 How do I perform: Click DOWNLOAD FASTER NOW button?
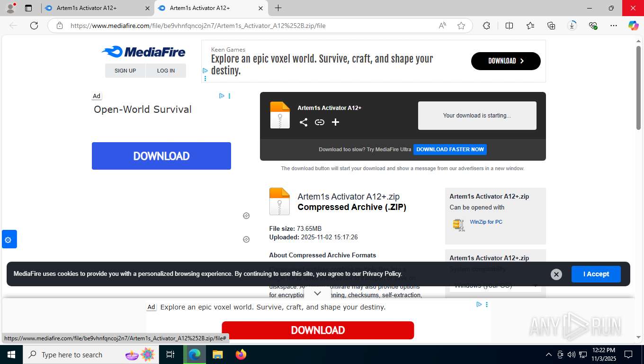coord(450,149)
